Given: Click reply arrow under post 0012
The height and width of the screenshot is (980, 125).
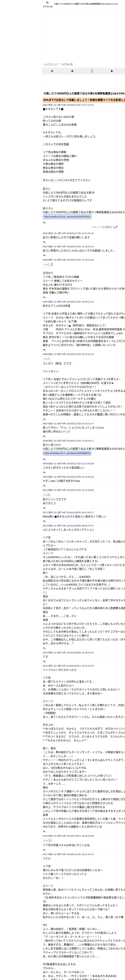Looking at the screenshot, I should click(x=44, y=521).
